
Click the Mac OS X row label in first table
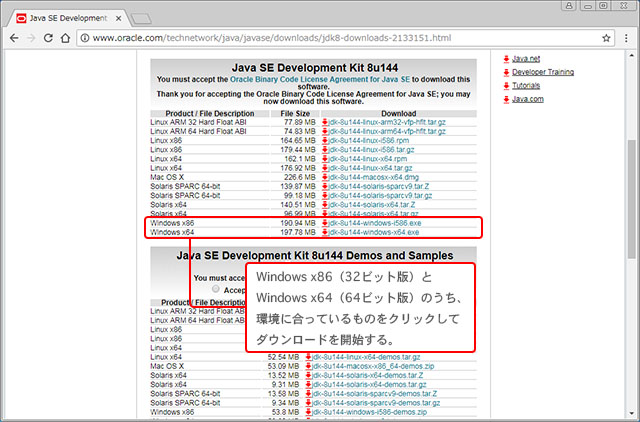(x=167, y=177)
